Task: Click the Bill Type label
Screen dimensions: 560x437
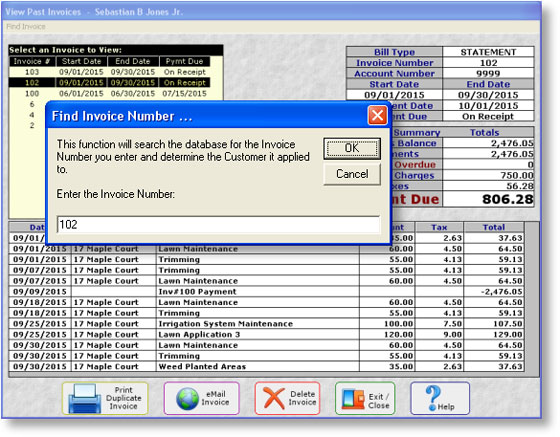Action: pos(394,52)
